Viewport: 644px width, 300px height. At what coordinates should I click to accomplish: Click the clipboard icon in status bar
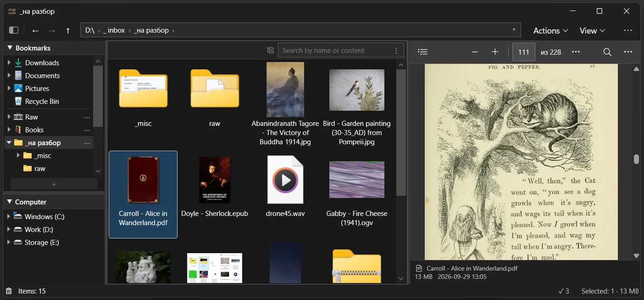[9, 291]
